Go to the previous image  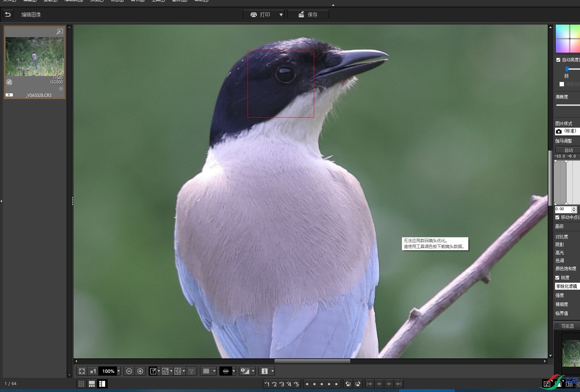click(x=379, y=384)
